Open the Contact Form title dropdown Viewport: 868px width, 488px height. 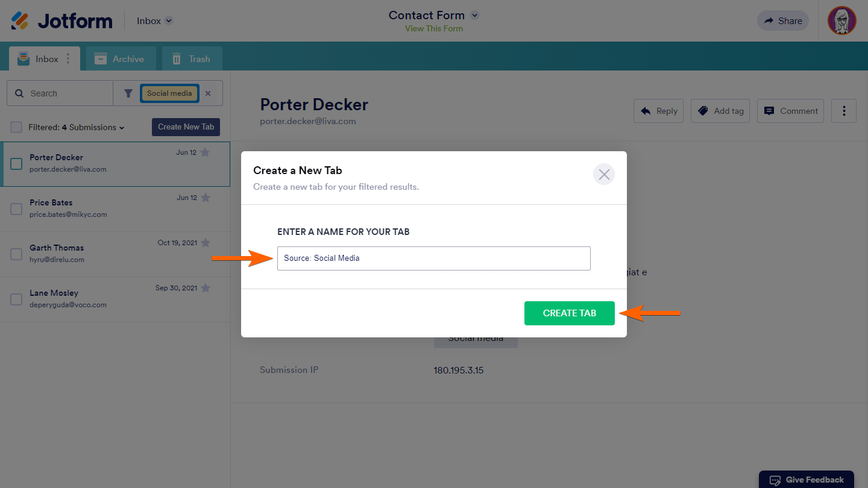pyautogui.click(x=474, y=15)
